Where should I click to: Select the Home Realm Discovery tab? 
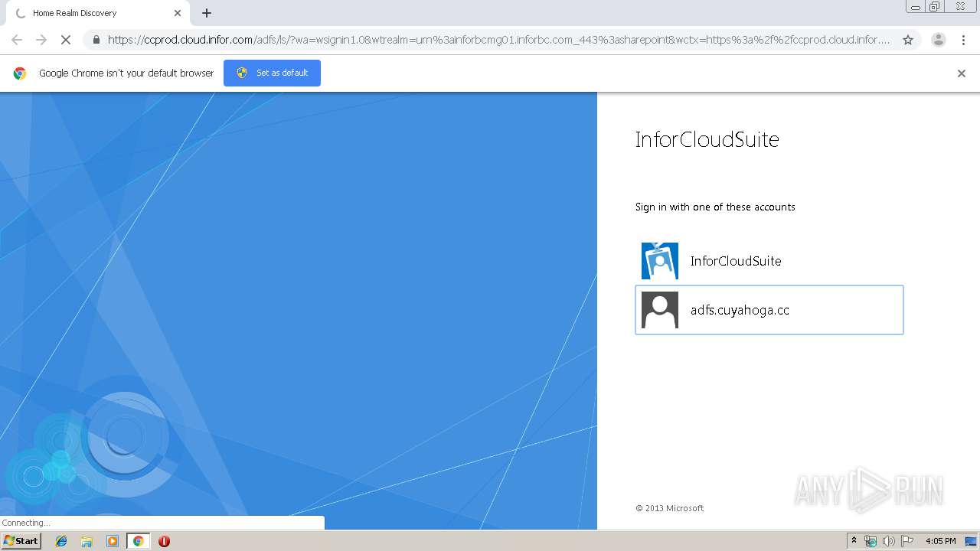pyautogui.click(x=97, y=13)
